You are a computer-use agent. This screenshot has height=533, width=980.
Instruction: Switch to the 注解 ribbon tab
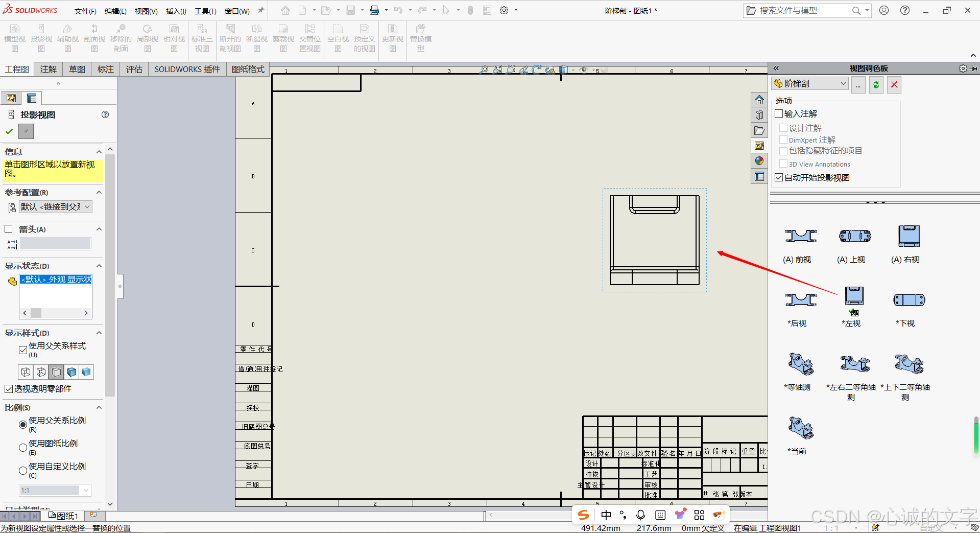point(49,69)
